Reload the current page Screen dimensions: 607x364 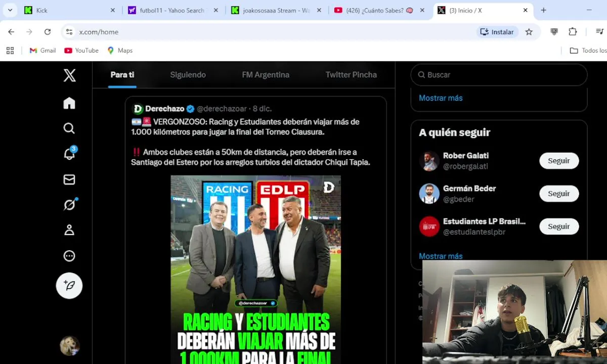48,32
